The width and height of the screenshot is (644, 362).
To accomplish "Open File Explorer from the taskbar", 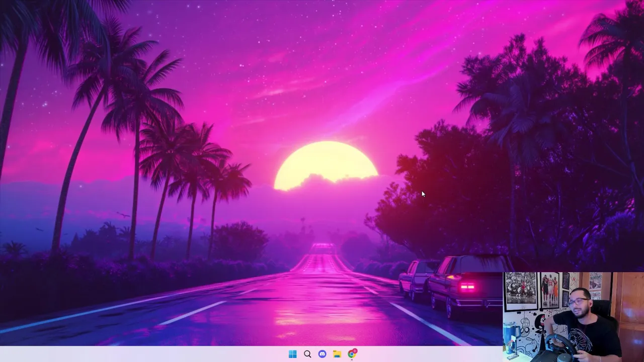I will pyautogui.click(x=337, y=354).
